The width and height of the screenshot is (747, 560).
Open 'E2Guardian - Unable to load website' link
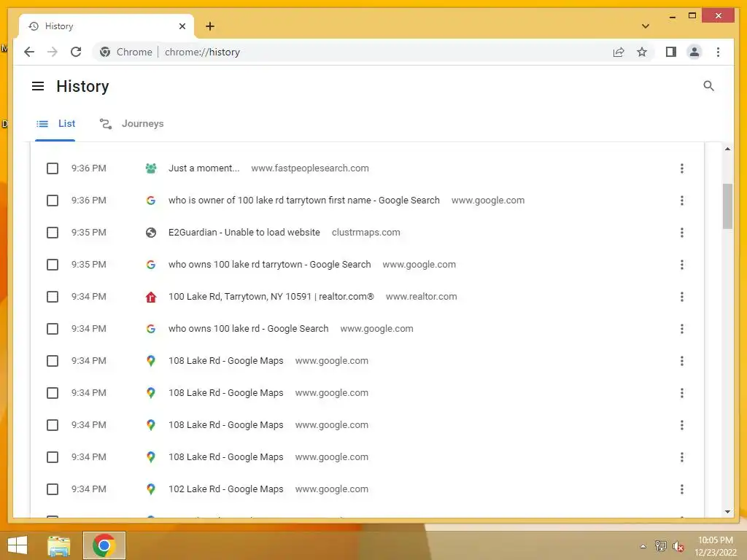[x=244, y=233]
